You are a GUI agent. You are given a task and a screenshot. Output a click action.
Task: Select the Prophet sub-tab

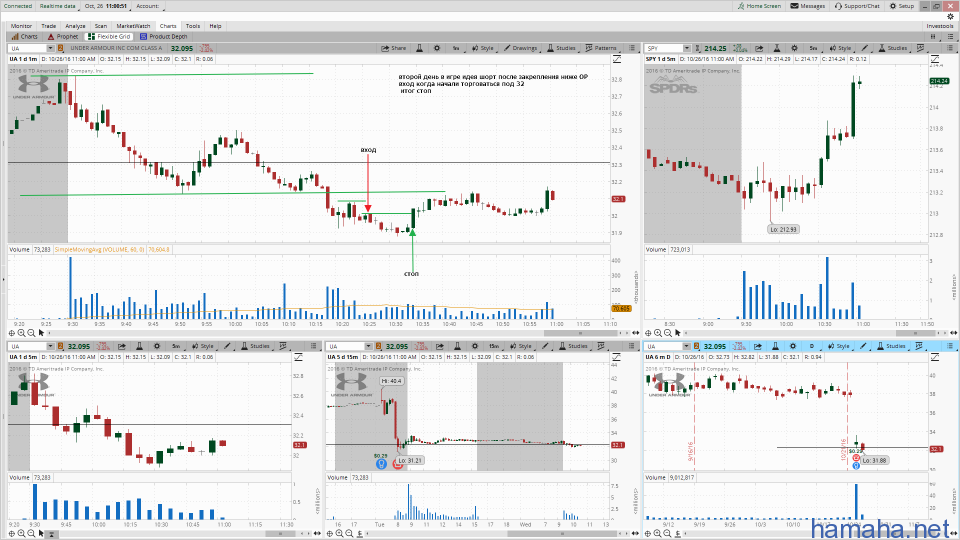click(63, 37)
